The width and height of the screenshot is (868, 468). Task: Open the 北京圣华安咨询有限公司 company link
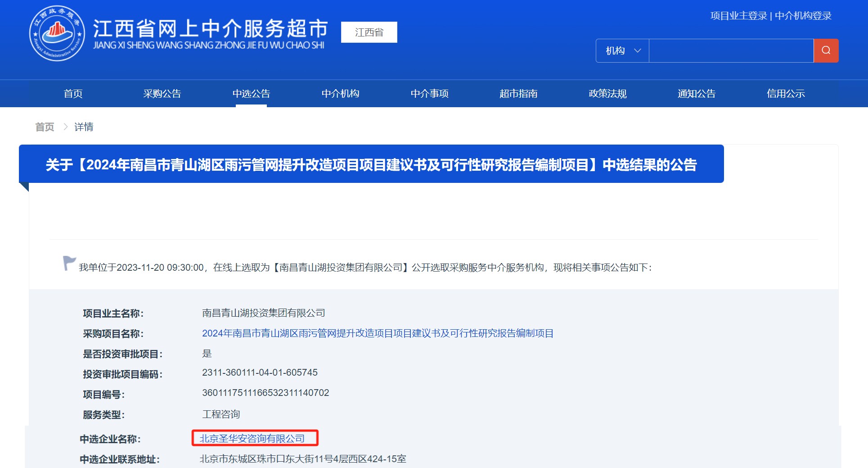(x=252, y=438)
